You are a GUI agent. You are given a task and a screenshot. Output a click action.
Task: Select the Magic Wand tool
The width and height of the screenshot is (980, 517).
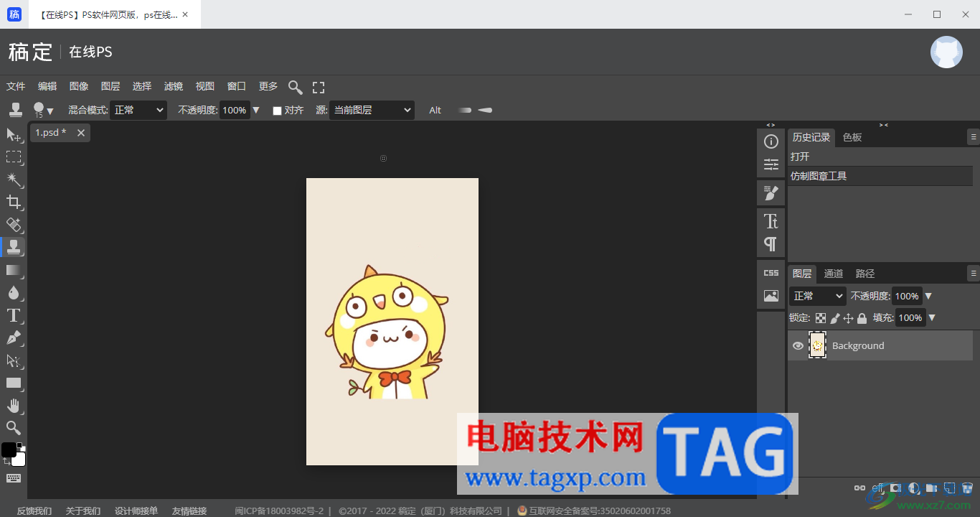[x=14, y=180]
